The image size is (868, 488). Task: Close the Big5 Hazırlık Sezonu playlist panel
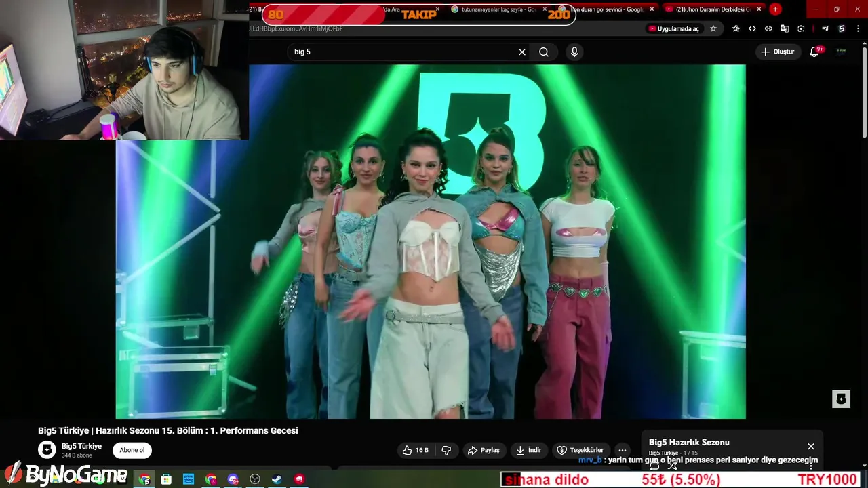click(x=811, y=446)
